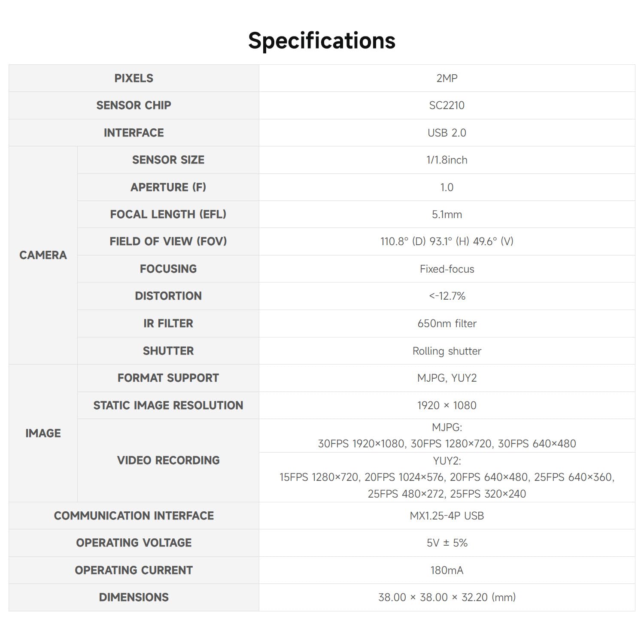This screenshot has width=644, height=644.
Task: Select the 38.00 × 38.00 × 32.20 dimensions value
Action: coord(447,597)
